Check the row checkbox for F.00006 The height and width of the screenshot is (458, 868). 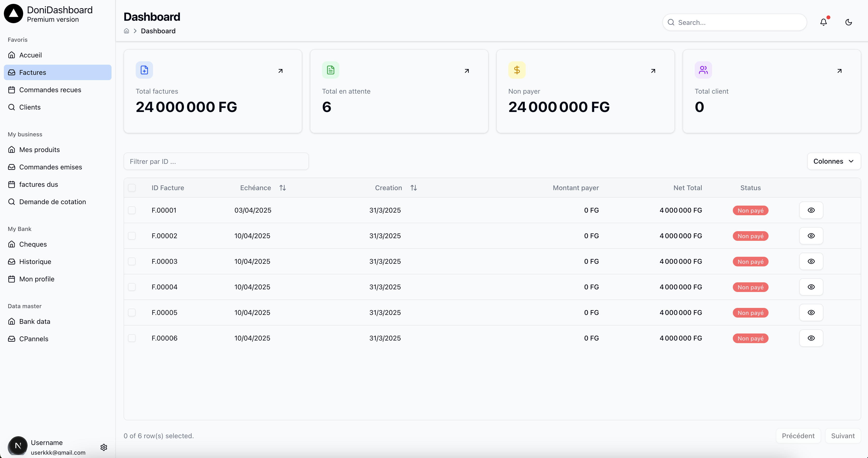(132, 338)
